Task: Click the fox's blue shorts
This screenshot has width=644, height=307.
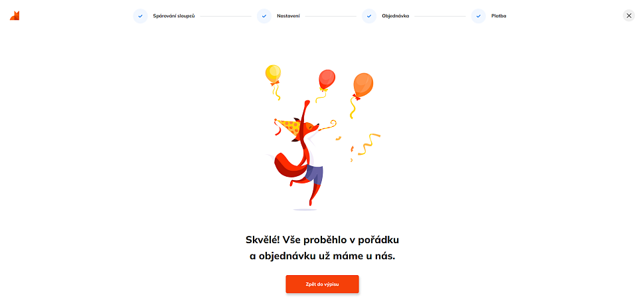Action: pyautogui.click(x=314, y=174)
